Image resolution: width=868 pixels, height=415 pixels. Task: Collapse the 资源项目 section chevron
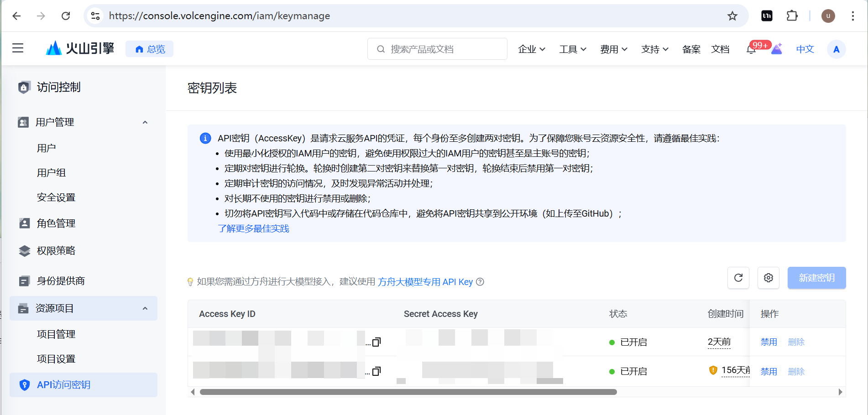click(x=145, y=308)
